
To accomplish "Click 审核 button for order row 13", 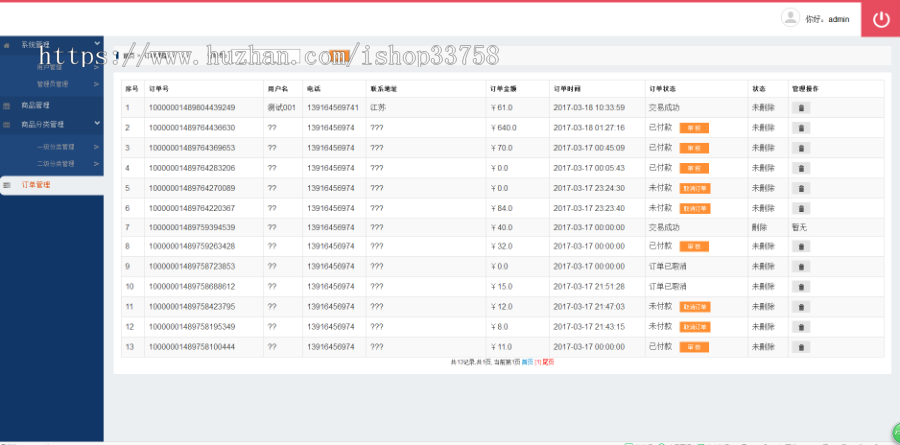I will coord(694,347).
